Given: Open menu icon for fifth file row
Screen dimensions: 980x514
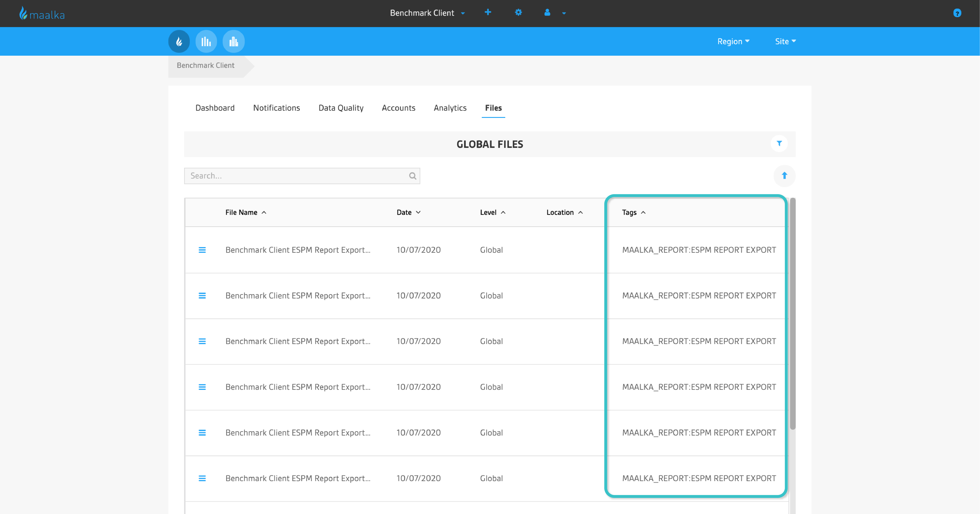Looking at the screenshot, I should [202, 433].
